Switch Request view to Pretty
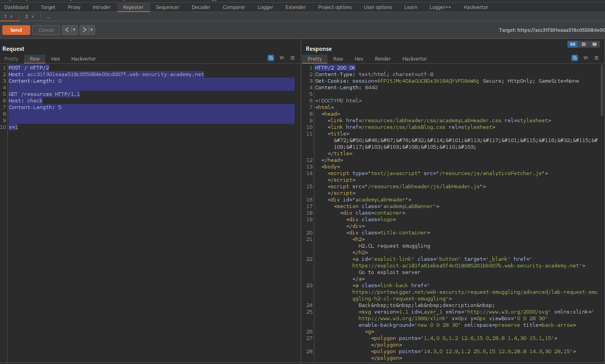 (x=11, y=59)
